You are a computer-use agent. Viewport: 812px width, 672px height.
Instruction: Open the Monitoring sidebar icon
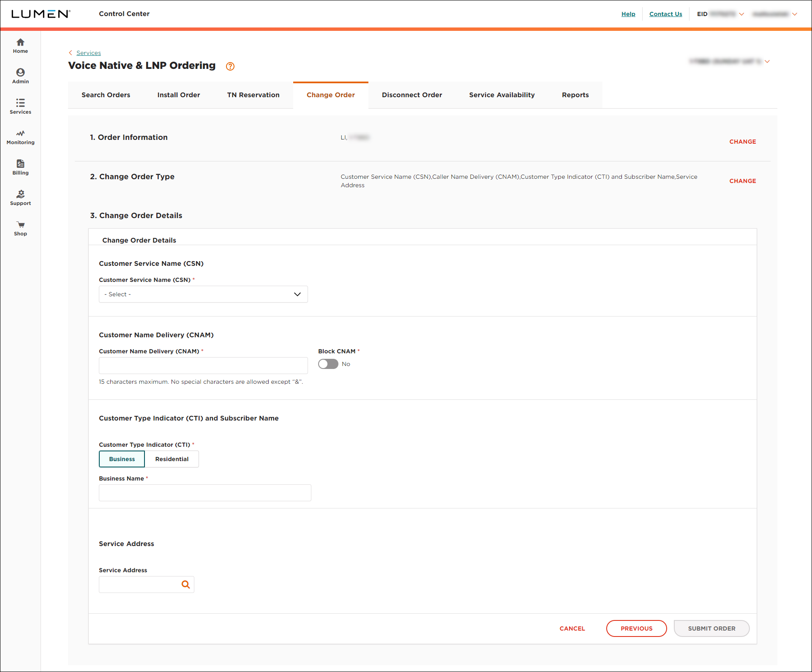click(20, 137)
